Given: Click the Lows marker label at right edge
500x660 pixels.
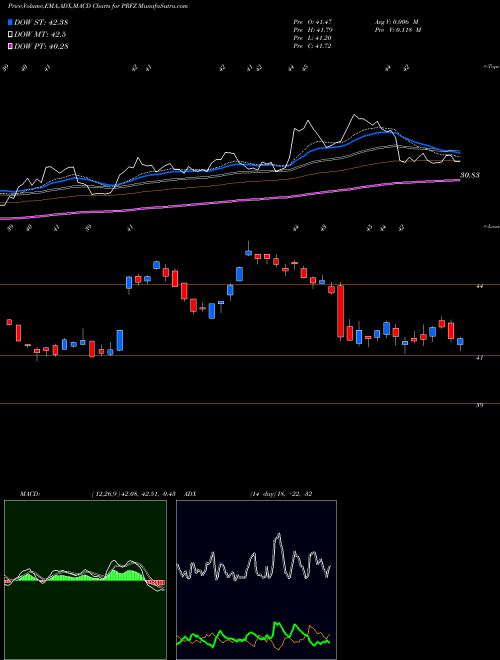Looking at the screenshot, I should pyautogui.click(x=492, y=226).
